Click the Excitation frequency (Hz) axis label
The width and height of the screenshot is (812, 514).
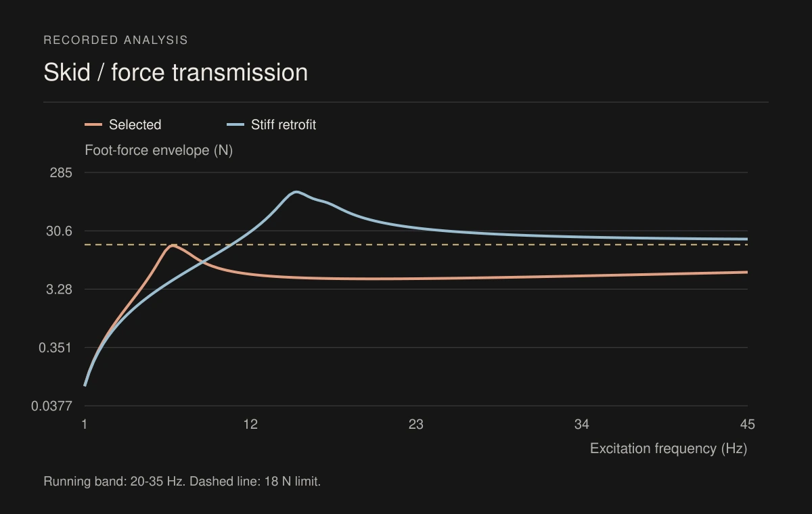click(x=669, y=448)
